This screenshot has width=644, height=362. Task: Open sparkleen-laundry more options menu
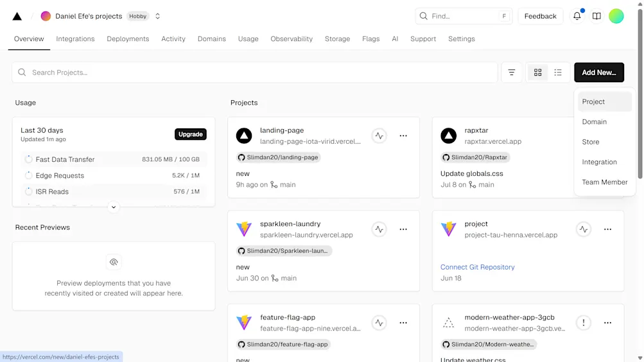point(403,229)
